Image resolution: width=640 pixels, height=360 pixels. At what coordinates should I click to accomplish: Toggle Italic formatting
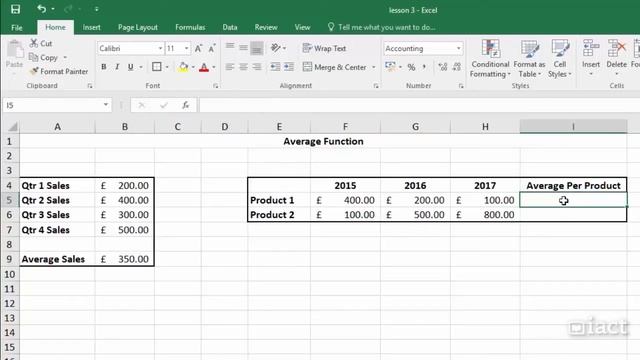(117, 67)
